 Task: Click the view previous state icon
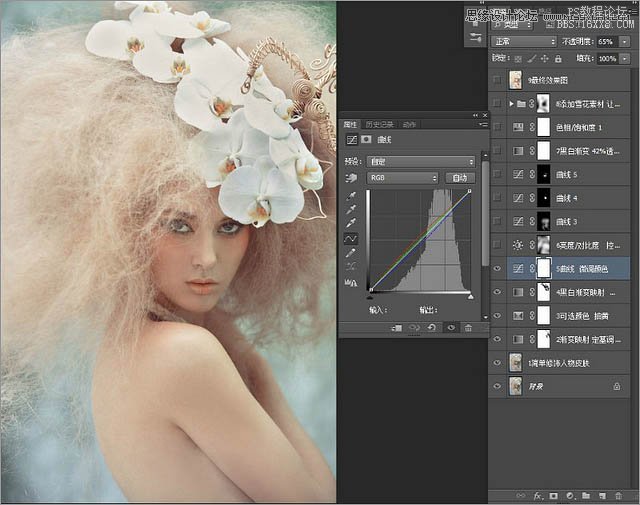[415, 327]
